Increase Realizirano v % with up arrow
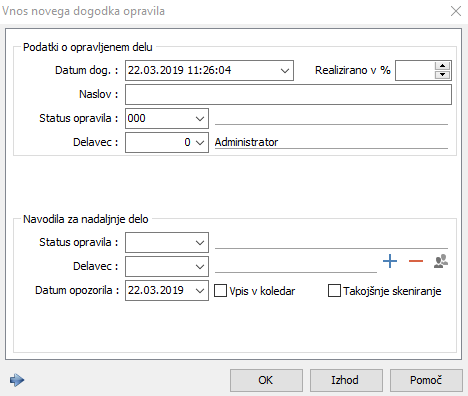The image size is (468, 396). 443,66
